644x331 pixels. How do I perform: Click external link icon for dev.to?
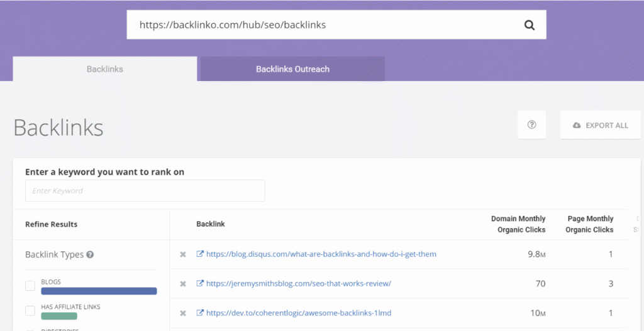pos(200,313)
